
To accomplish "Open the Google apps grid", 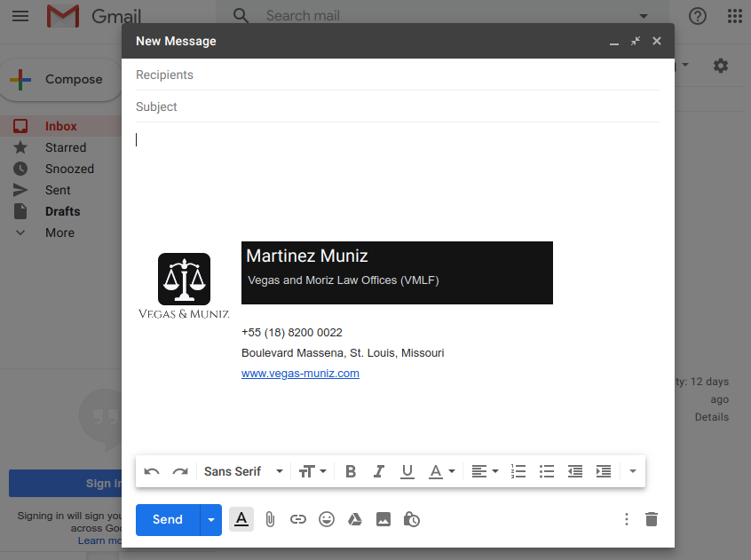I will 734,16.
